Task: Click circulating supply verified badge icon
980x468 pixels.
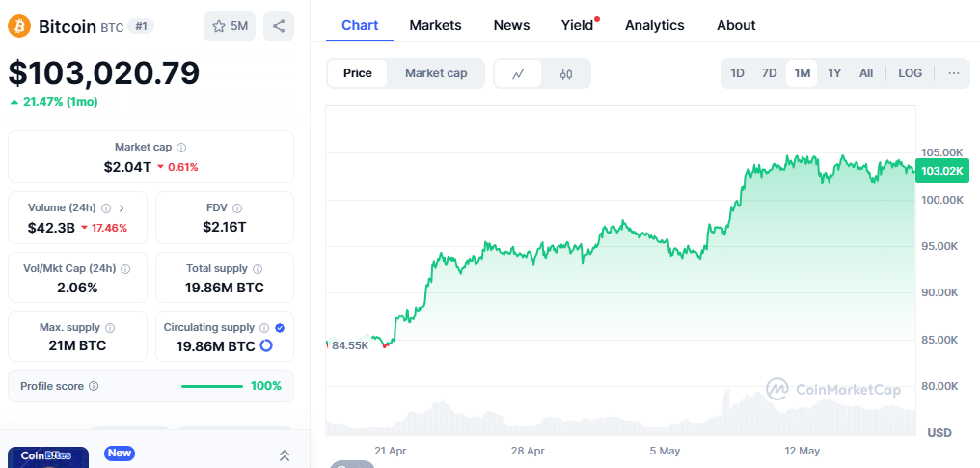Action: click(280, 328)
